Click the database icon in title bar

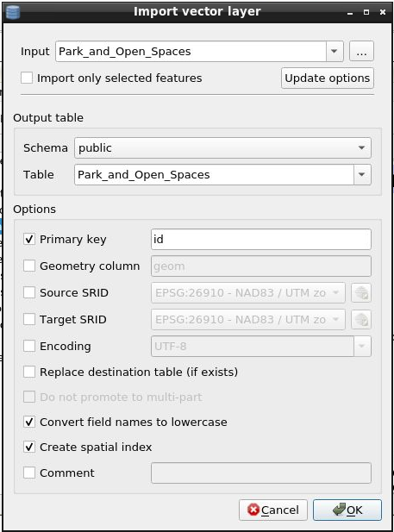[x=13, y=11]
